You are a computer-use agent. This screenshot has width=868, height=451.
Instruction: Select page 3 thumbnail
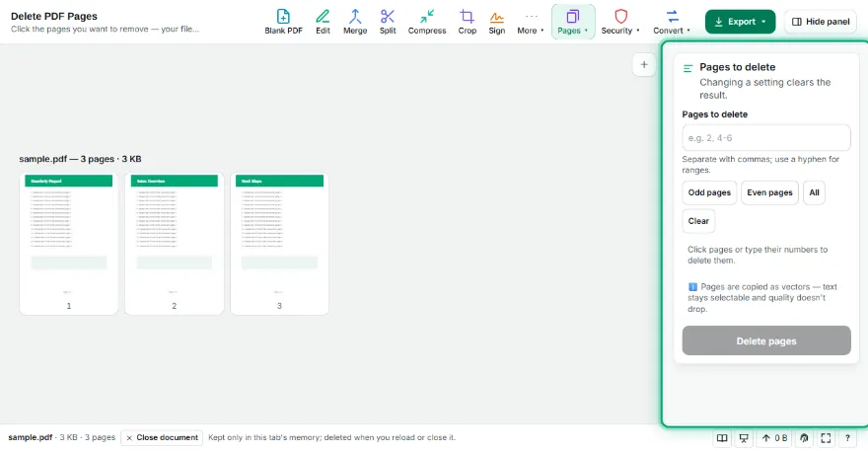279,244
